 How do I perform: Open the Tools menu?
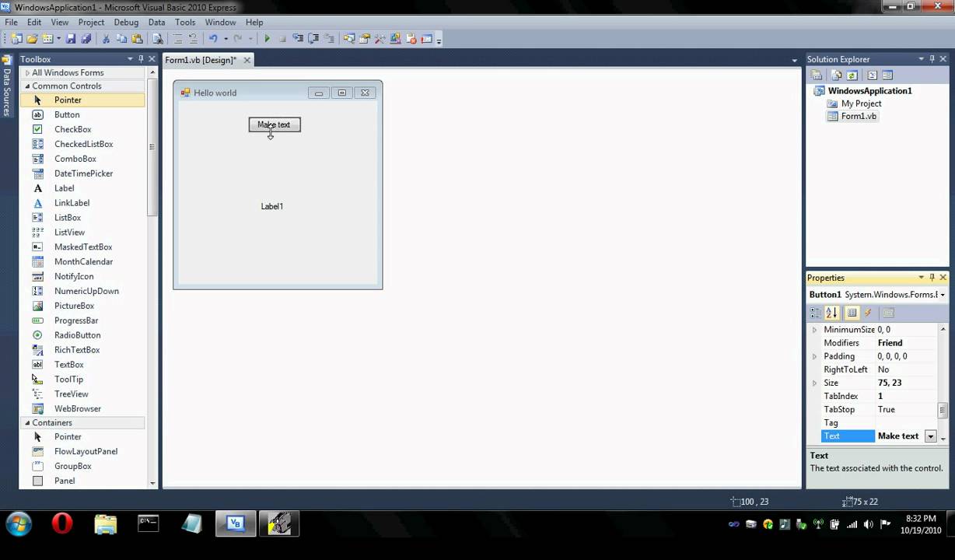click(185, 22)
